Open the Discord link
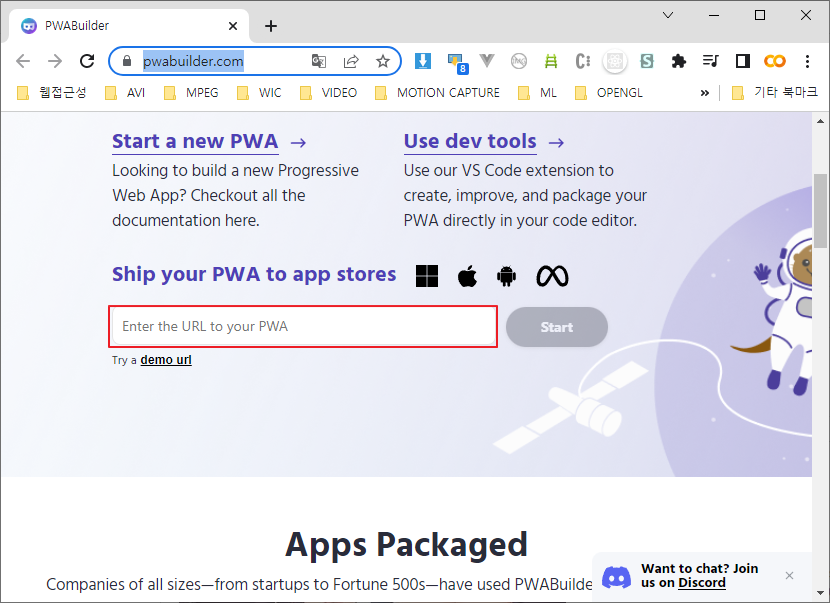Viewport: 830px width, 603px height. (x=702, y=583)
